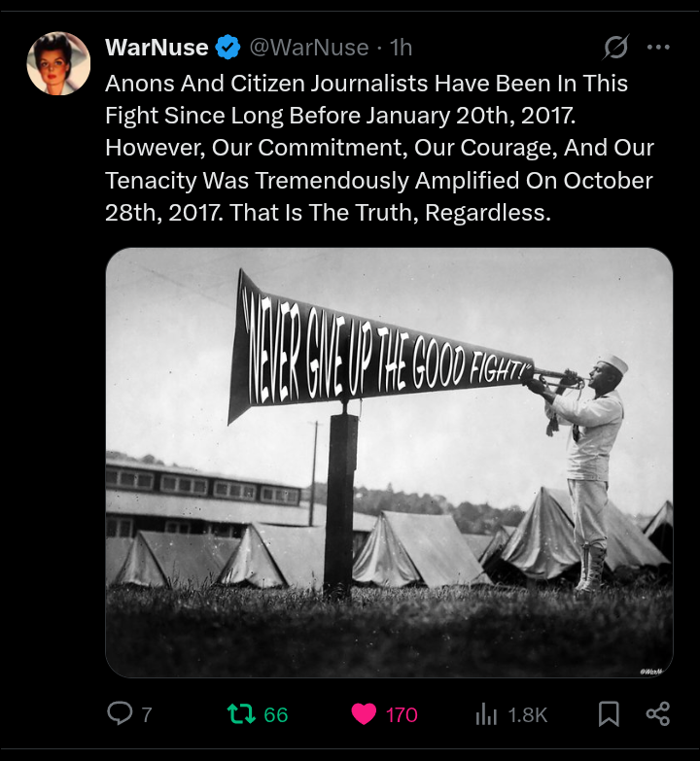
Task: Click the blue verified badge
Action: 227,48
